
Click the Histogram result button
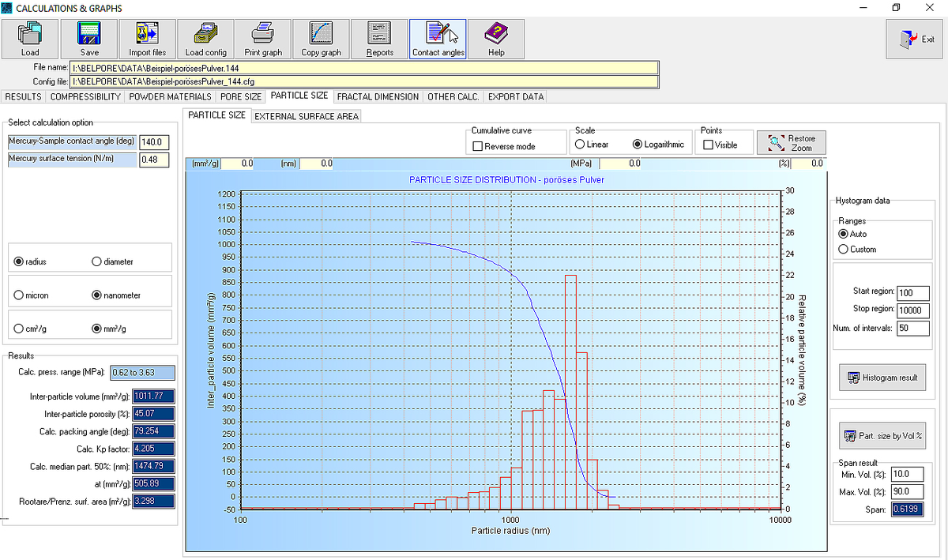click(x=882, y=378)
